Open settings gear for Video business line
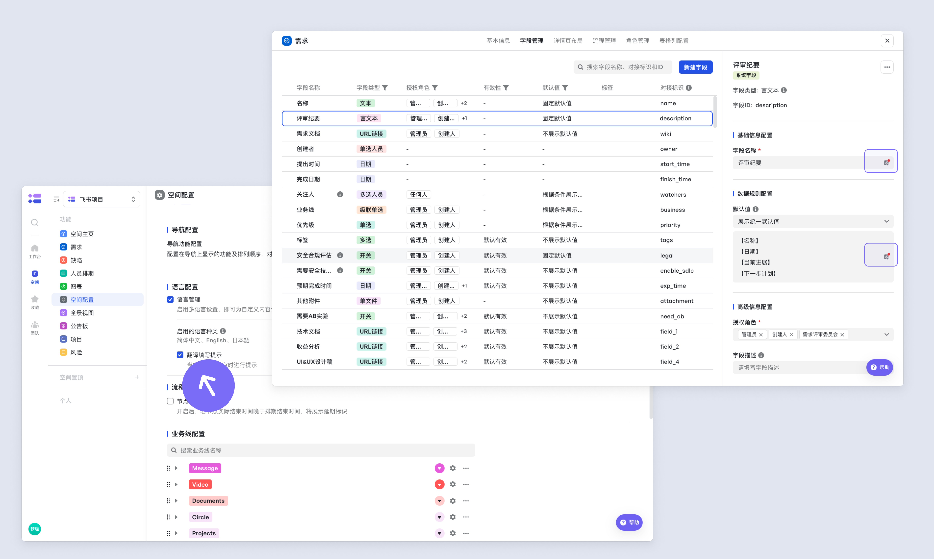 coord(453,485)
